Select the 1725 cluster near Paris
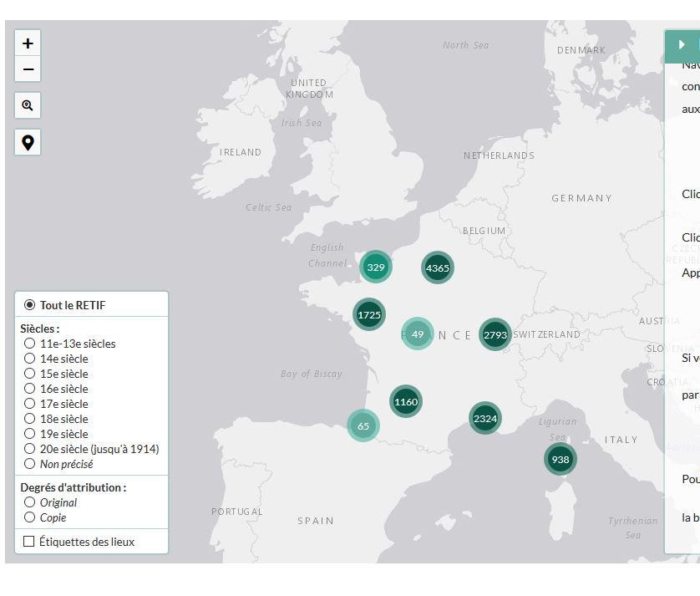 (x=369, y=314)
